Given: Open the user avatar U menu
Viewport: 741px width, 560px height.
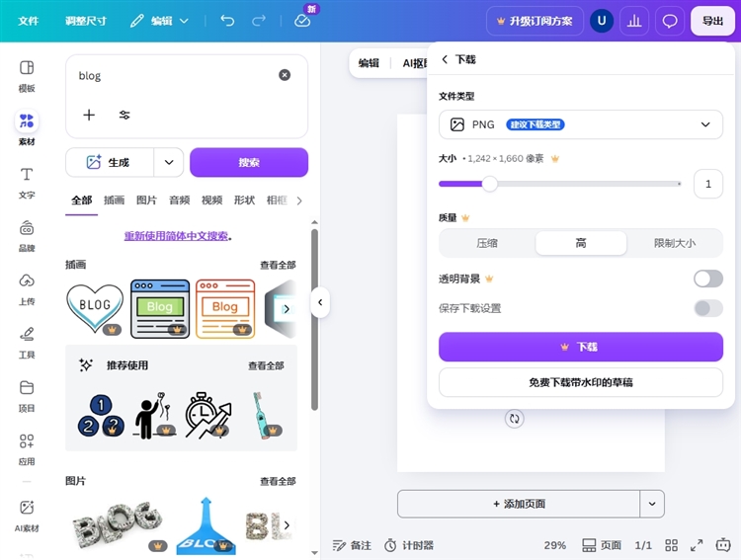Looking at the screenshot, I should click(x=602, y=21).
